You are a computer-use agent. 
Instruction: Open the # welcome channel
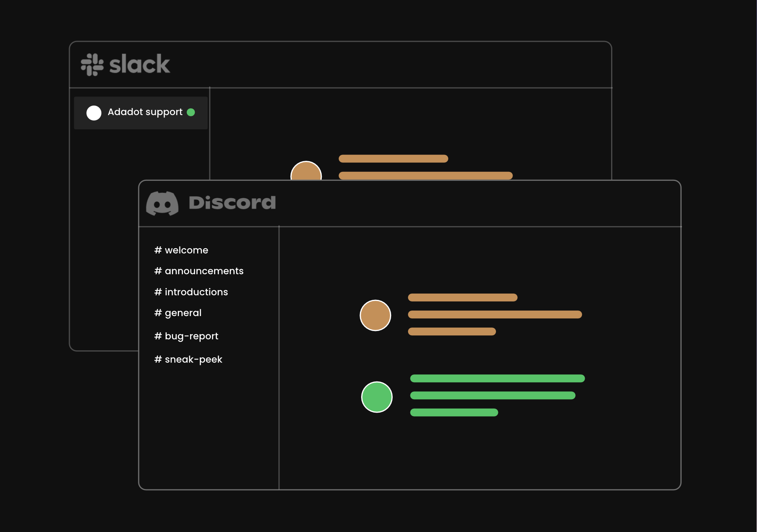pyautogui.click(x=181, y=250)
